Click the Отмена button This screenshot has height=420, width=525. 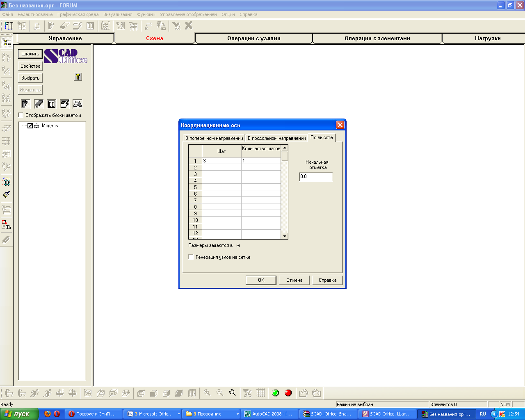coord(294,280)
